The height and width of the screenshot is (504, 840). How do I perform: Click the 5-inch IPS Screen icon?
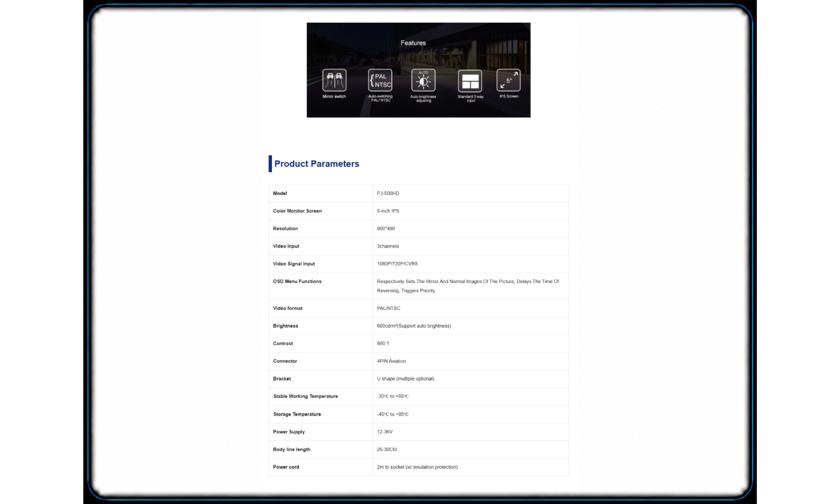tap(508, 80)
